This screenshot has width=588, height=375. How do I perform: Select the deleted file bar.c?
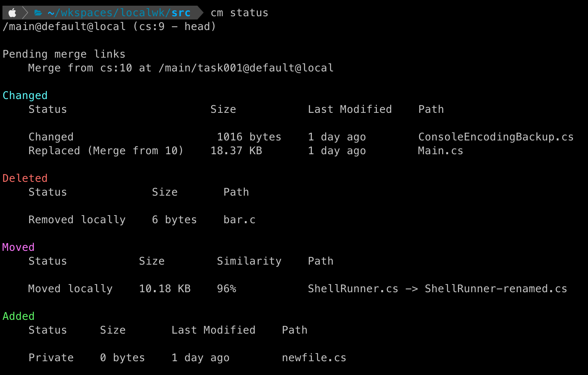239,220
